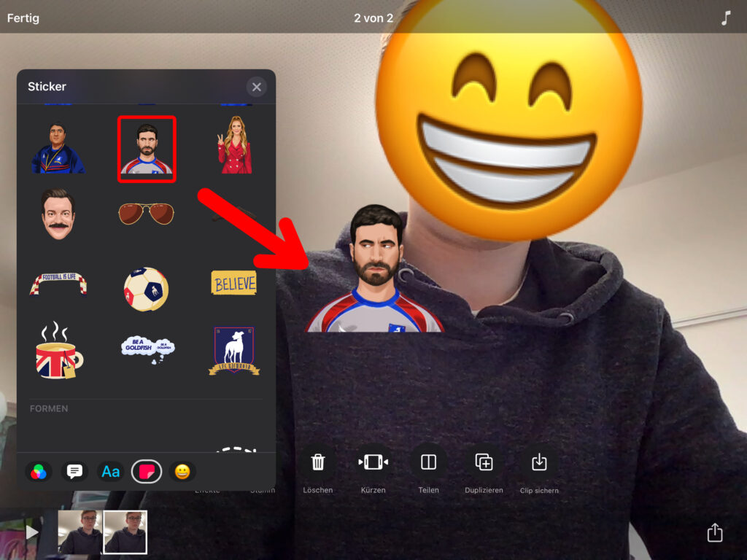Delete clip with Löschen trash icon
Viewport: 747px width, 560px height.
coord(318,462)
